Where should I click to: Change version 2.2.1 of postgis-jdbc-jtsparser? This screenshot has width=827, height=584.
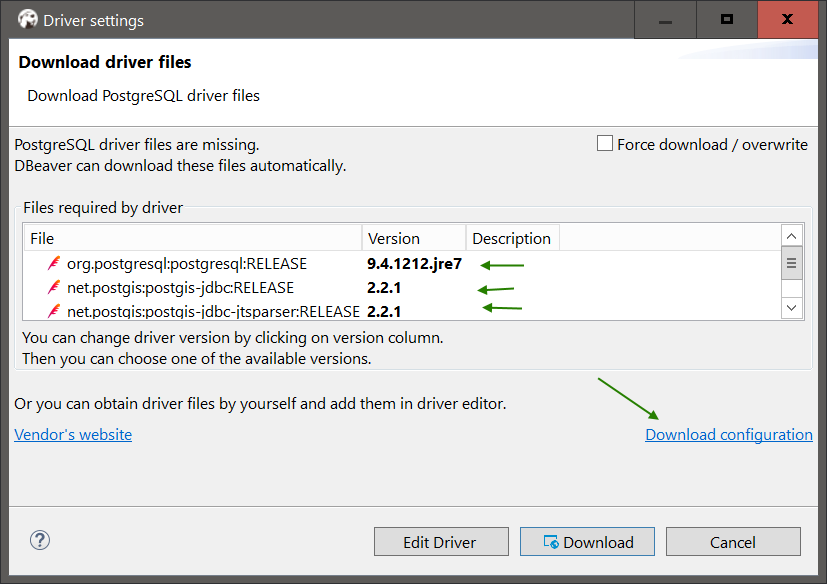[x=384, y=312]
